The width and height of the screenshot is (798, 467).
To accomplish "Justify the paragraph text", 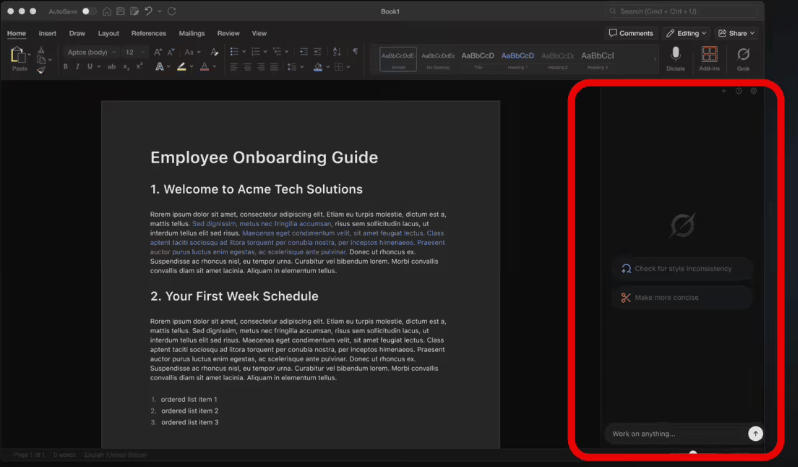I will coord(274,67).
